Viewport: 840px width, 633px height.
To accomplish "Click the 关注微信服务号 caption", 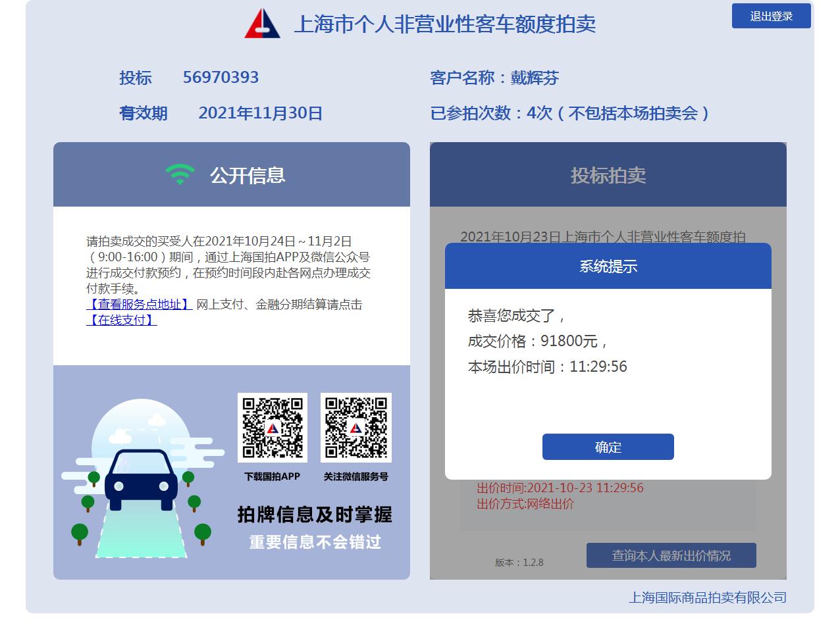I will tap(355, 476).
